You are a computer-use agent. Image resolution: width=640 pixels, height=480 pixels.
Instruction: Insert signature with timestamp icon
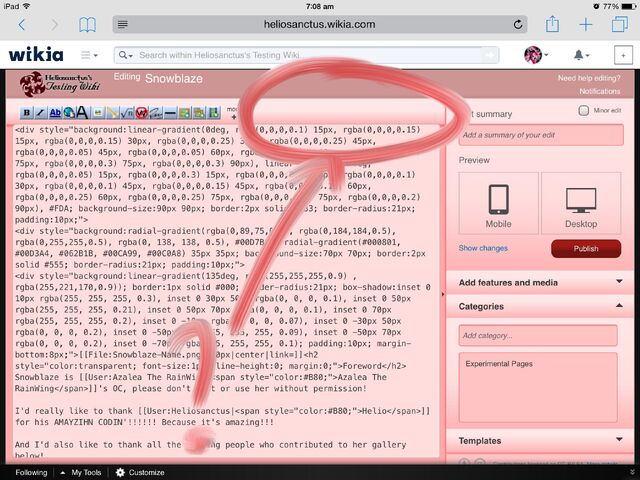coord(156,113)
